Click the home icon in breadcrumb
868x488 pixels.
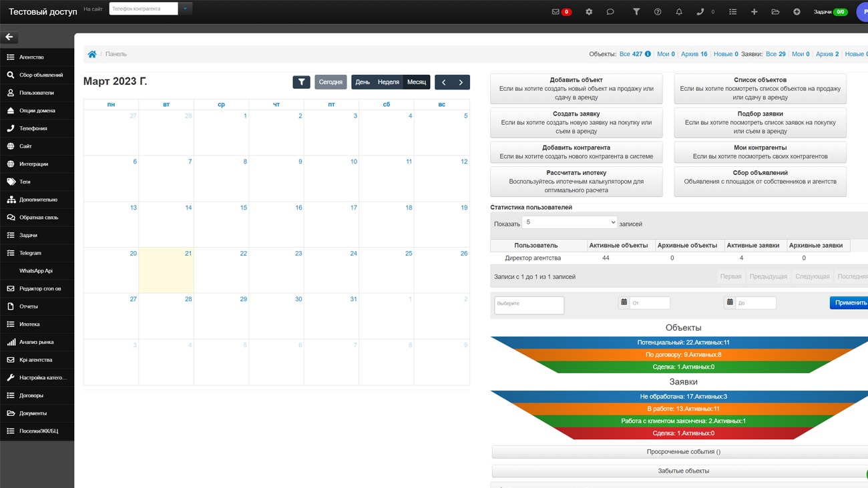92,54
